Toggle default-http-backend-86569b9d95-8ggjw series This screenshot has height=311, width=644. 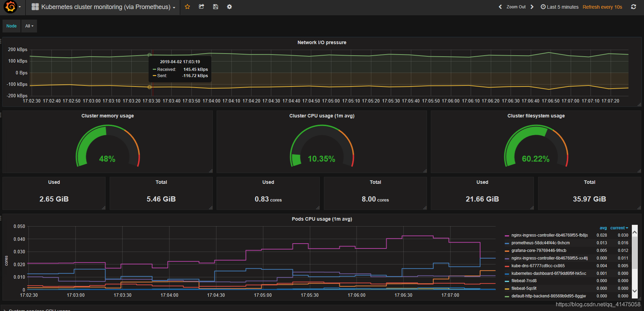(549, 296)
